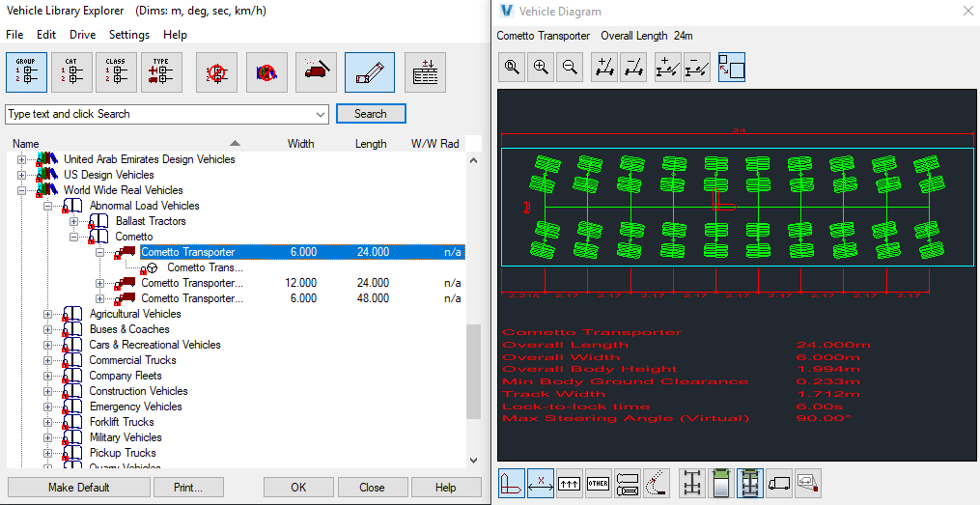Click the decrease articulation angle icon
Image resolution: width=980 pixels, height=505 pixels.
click(x=697, y=67)
